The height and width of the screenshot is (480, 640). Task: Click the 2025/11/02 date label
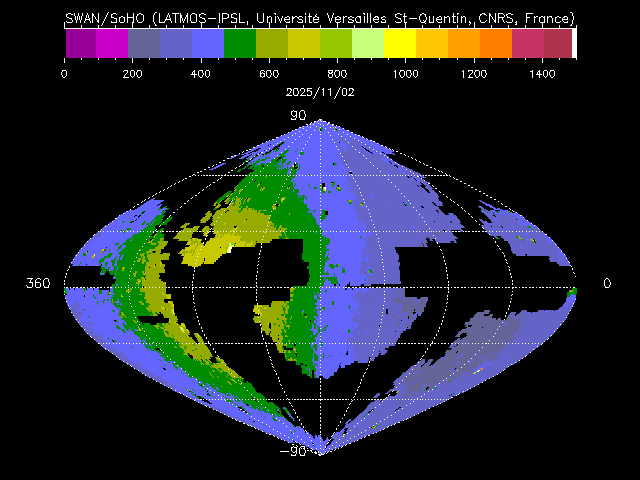pyautogui.click(x=320, y=91)
